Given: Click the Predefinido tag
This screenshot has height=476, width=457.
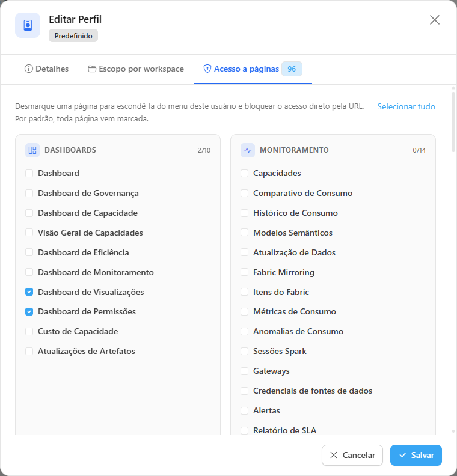Looking at the screenshot, I should click(x=73, y=36).
